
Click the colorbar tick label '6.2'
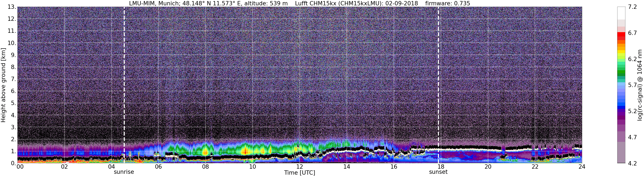pyautogui.click(x=632, y=59)
